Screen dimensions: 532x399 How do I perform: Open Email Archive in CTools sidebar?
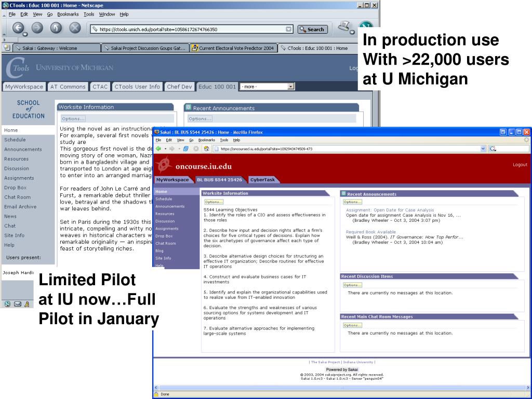tap(20, 207)
